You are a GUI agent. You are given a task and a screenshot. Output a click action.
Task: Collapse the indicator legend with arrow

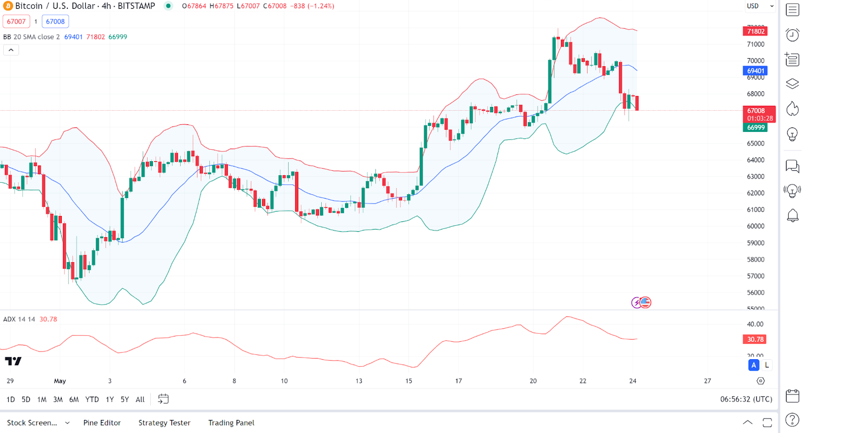[x=11, y=50]
